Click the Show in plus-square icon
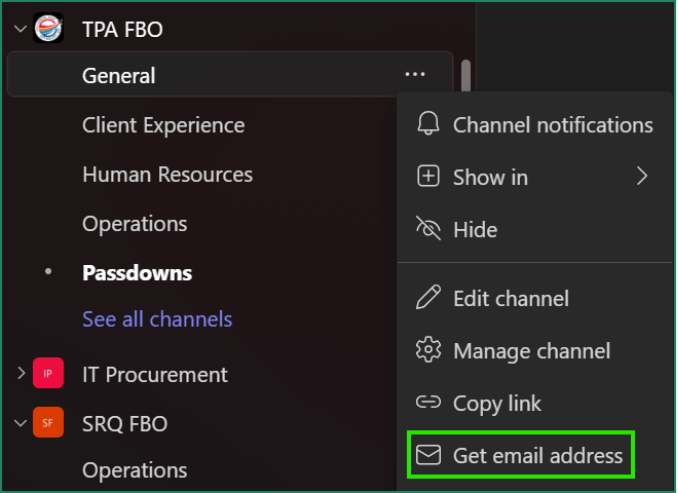Viewport: 678px width, 493px height. coord(428,177)
